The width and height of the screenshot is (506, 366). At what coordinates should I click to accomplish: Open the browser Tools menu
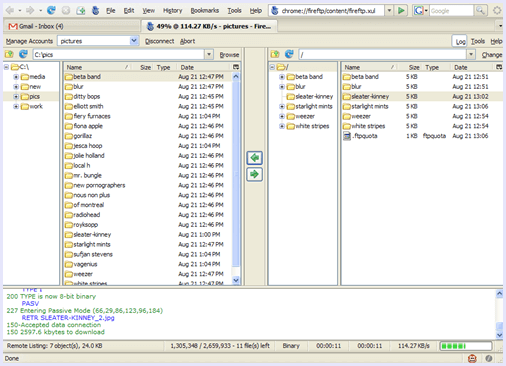click(x=234, y=11)
